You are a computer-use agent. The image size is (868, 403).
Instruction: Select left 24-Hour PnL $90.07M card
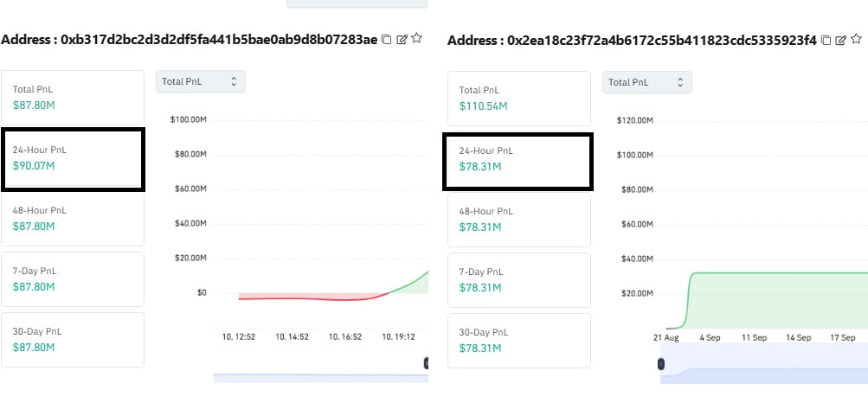[x=73, y=158]
